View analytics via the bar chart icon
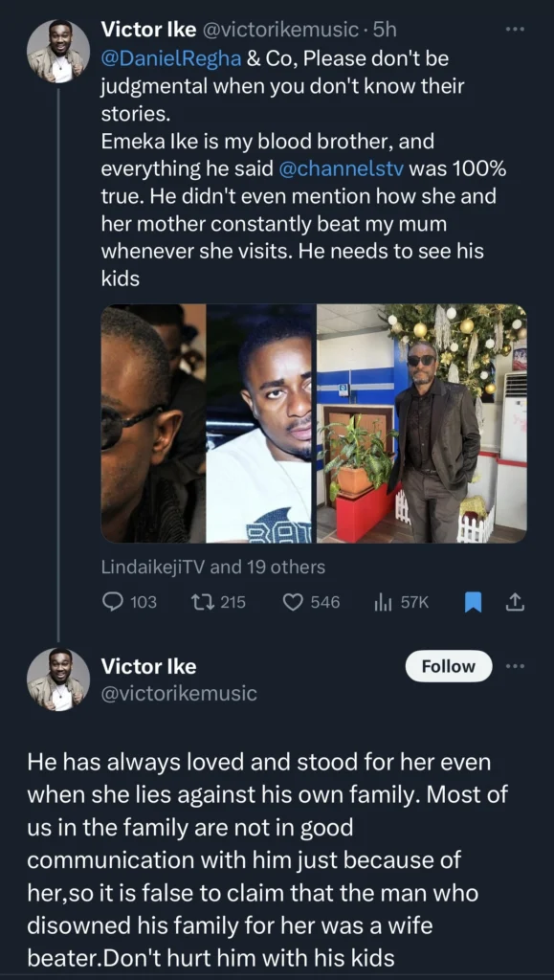Viewport: 554px width, 980px height. [381, 602]
